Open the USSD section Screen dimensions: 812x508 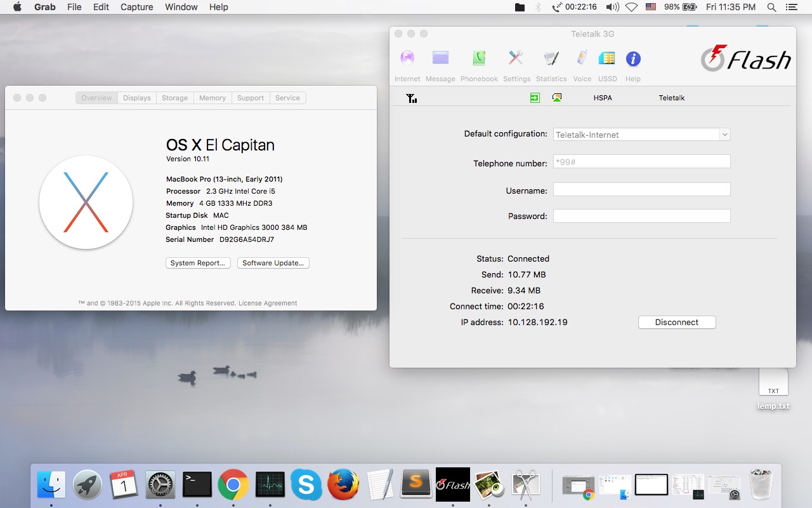pos(607,65)
